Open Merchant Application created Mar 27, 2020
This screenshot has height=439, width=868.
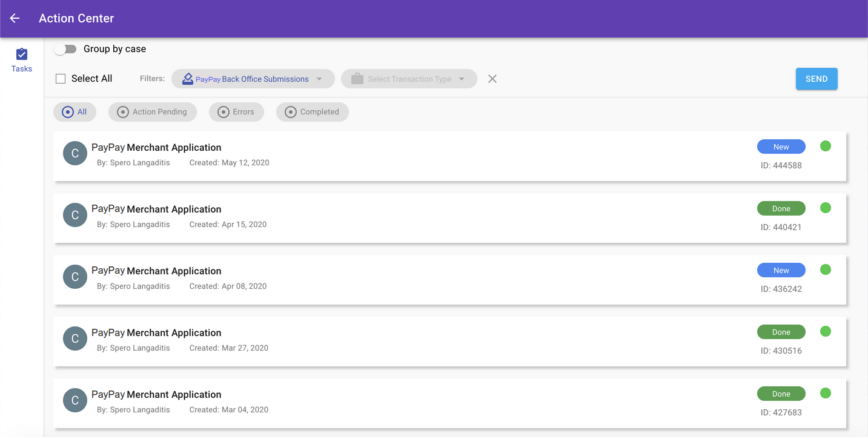(x=449, y=341)
